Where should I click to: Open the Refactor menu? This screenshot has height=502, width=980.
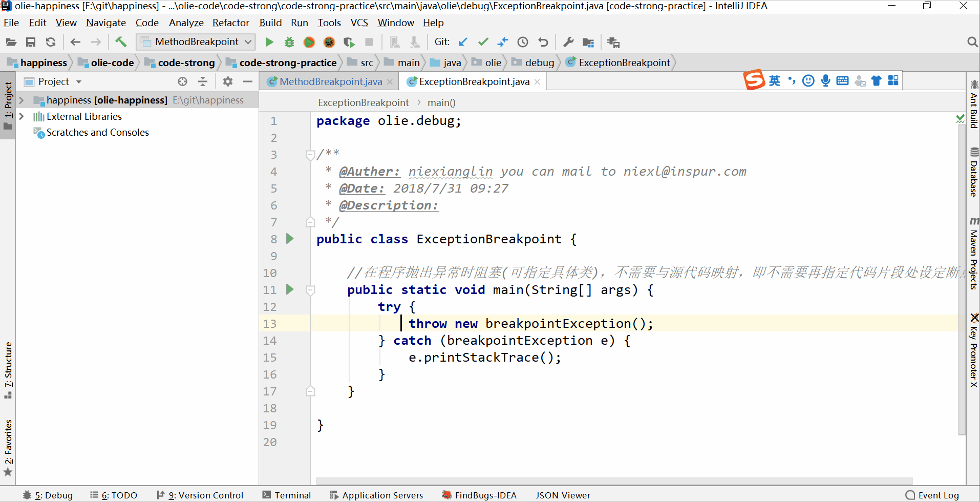coord(230,23)
